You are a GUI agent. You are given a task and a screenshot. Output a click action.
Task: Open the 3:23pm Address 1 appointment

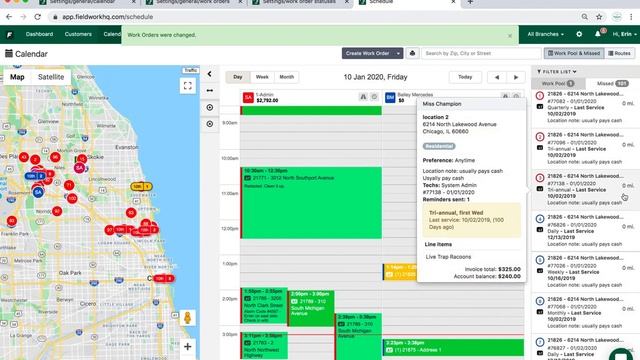453,347
